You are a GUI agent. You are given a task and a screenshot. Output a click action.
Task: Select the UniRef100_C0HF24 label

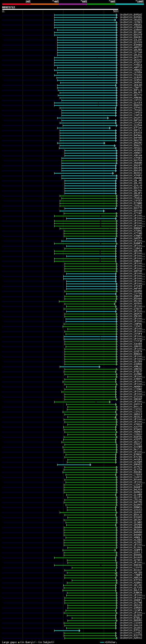click(x=131, y=115)
